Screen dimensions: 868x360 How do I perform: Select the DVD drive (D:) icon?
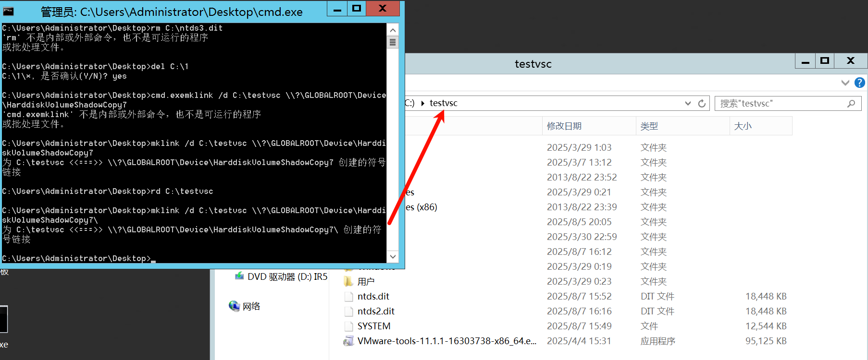[239, 276]
